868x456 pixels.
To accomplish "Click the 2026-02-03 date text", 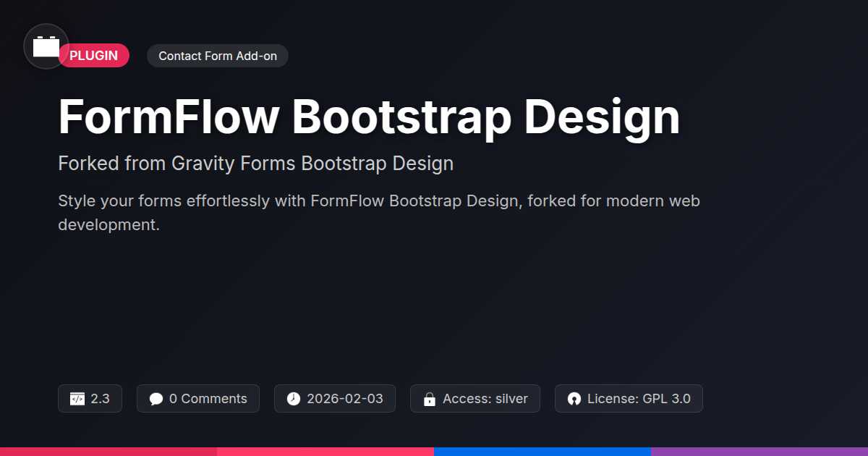I will [x=345, y=399].
